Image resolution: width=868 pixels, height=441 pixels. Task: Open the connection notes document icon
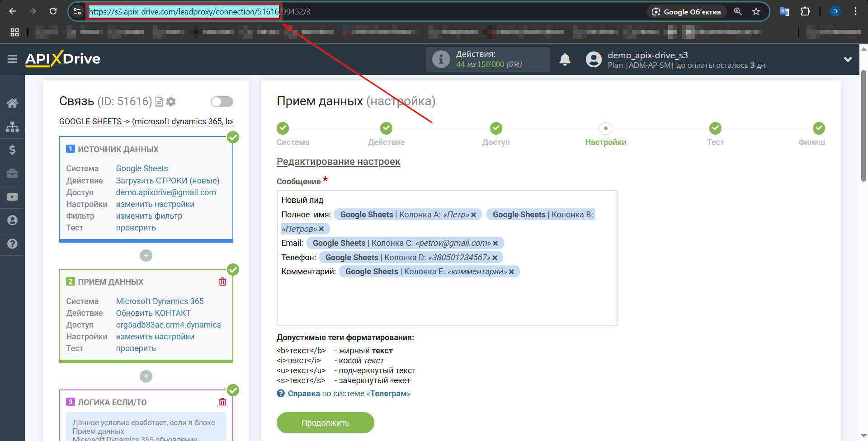[x=159, y=102]
